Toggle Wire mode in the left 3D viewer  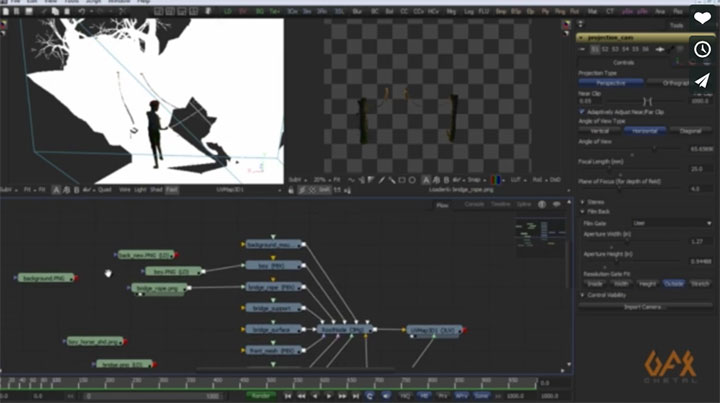124,190
